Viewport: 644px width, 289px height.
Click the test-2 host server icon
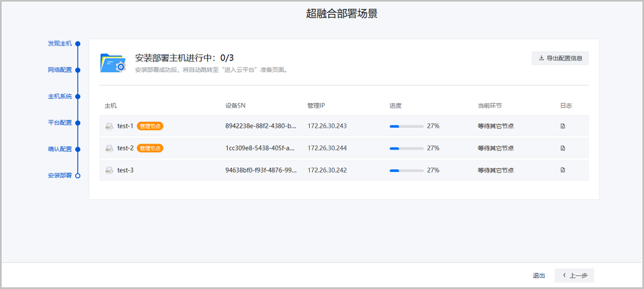(109, 148)
